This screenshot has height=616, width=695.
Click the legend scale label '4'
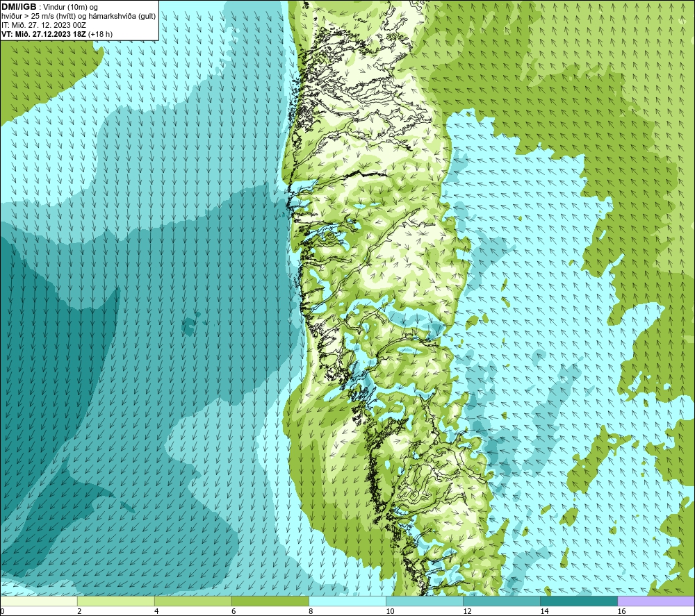[x=156, y=611]
